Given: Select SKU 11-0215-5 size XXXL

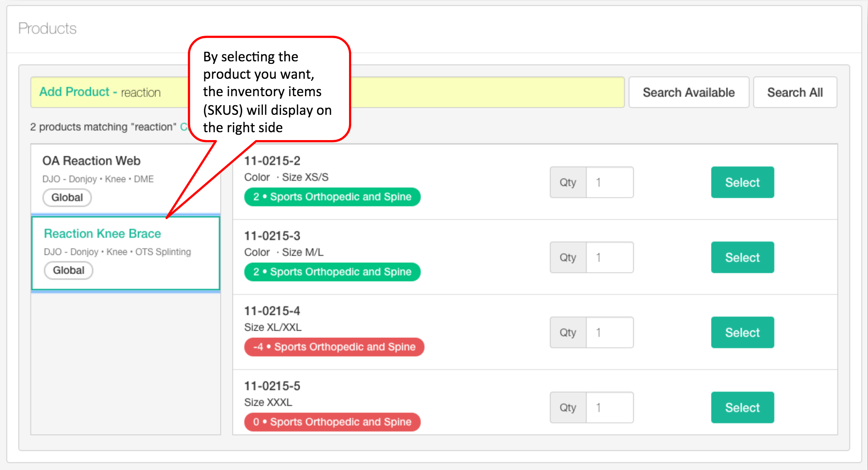Looking at the screenshot, I should [x=742, y=407].
